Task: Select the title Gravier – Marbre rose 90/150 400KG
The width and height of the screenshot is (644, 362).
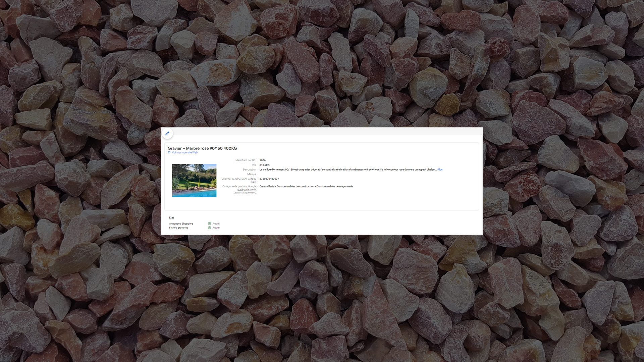Action: (202, 148)
